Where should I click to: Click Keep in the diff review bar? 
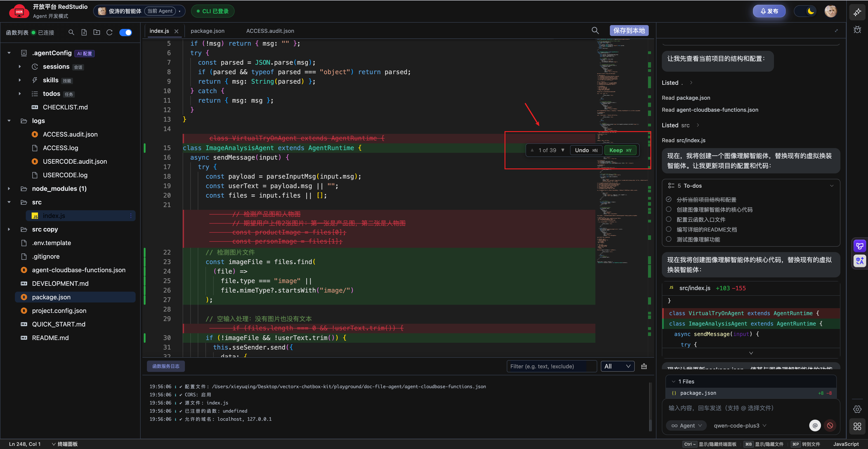coord(620,150)
